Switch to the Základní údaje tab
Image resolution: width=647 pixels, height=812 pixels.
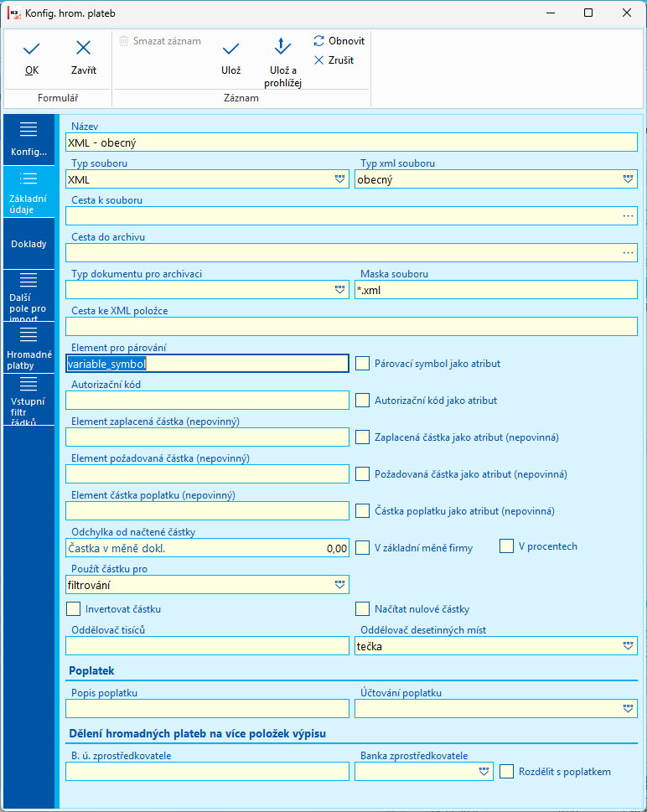[28, 192]
